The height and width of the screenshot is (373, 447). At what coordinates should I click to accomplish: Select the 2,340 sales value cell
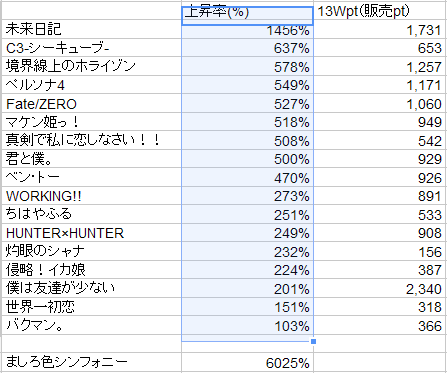click(x=380, y=288)
